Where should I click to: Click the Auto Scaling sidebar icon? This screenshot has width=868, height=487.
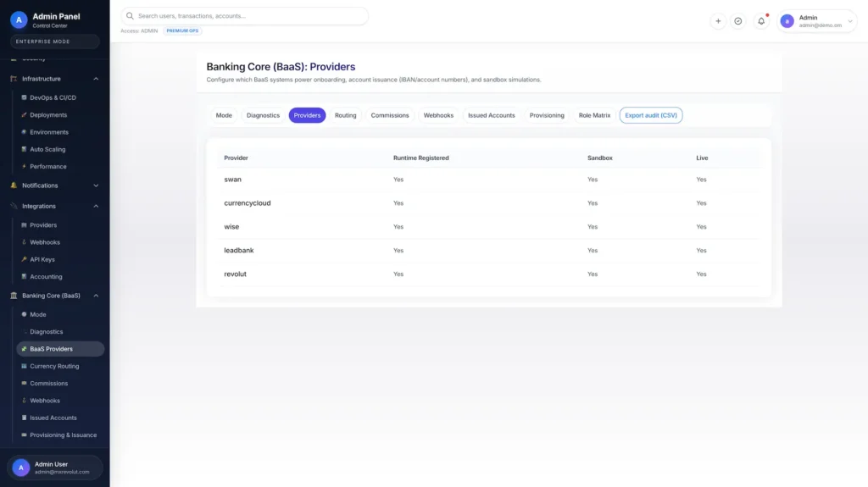(24, 149)
